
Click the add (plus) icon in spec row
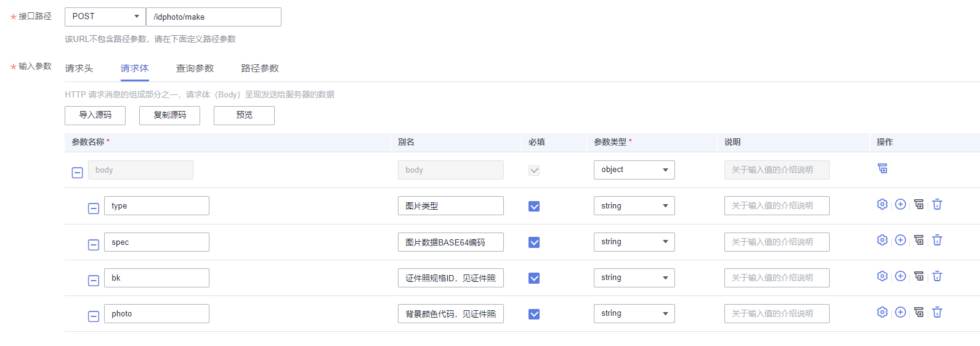901,240
